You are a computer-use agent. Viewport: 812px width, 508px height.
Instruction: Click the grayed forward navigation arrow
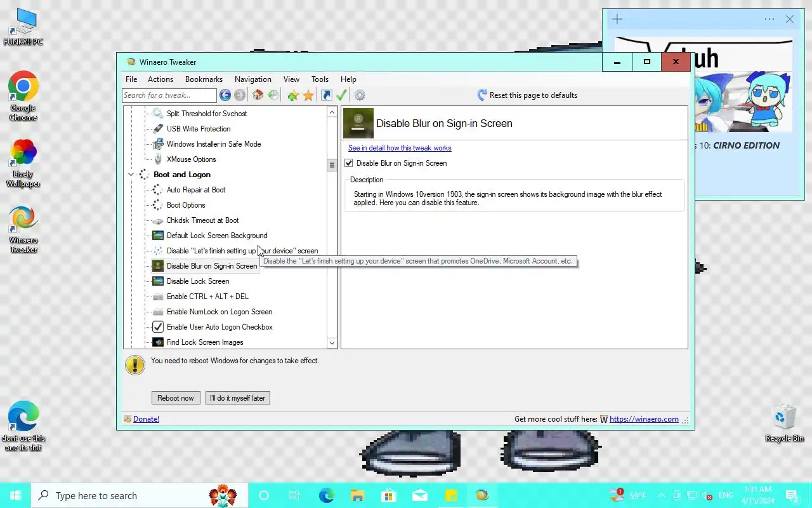click(239, 95)
